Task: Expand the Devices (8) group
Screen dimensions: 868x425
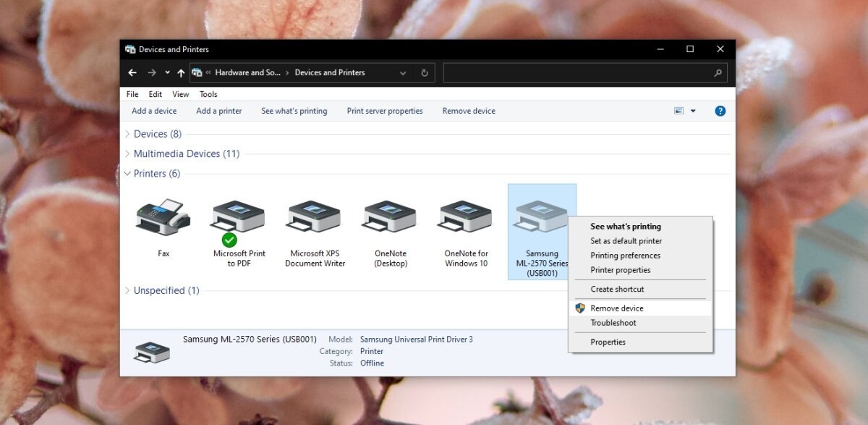Action: (128, 134)
